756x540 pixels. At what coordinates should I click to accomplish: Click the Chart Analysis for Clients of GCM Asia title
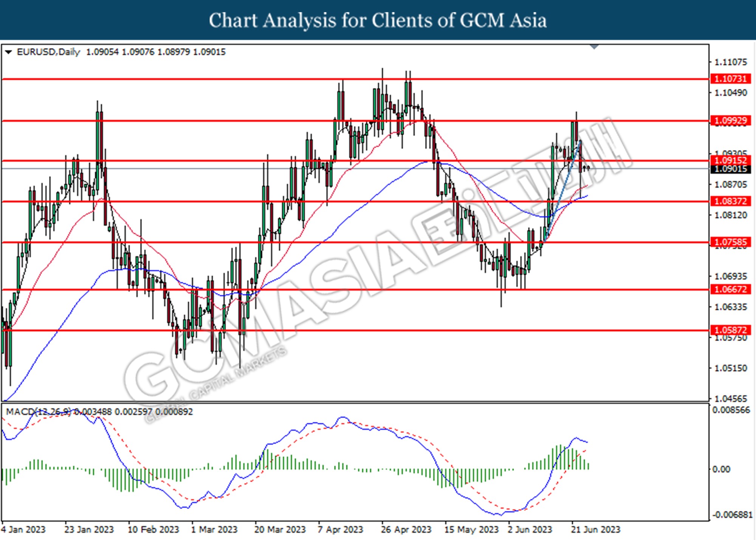[x=378, y=20]
